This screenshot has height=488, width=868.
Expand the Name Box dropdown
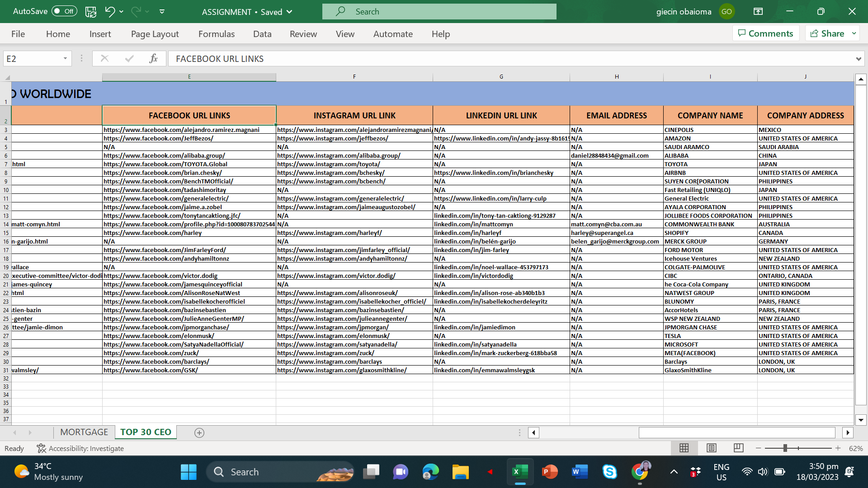pos(65,59)
